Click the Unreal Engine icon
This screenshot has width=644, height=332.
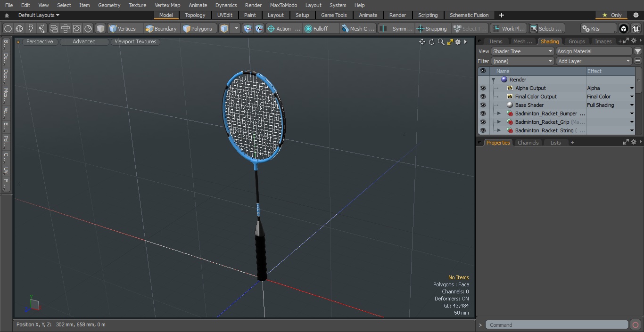pyautogui.click(x=636, y=29)
